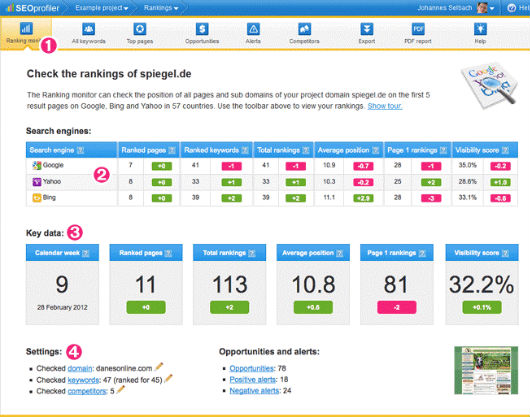Click help icon on Total rankings card
This screenshot has height=417, width=530.
coord(252,253)
